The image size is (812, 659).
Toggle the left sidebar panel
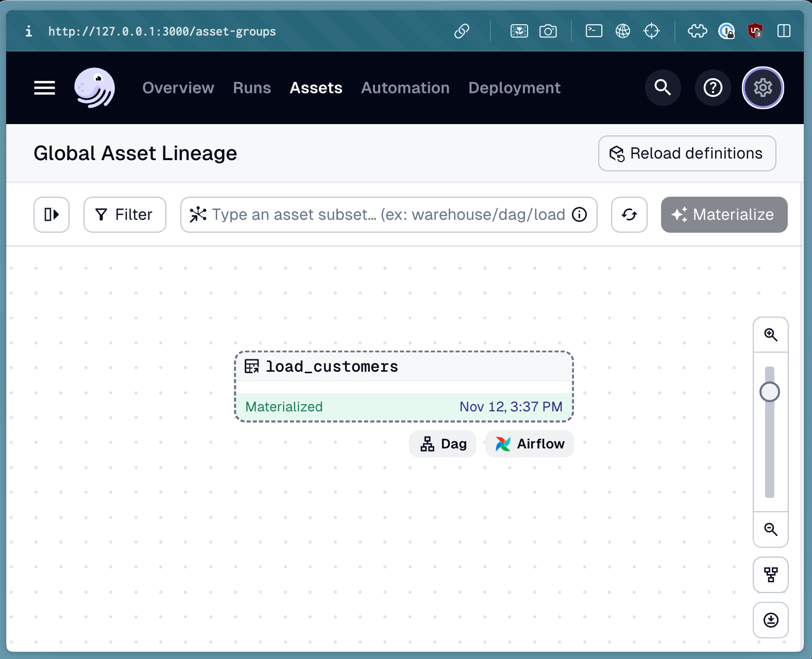pyautogui.click(x=52, y=215)
